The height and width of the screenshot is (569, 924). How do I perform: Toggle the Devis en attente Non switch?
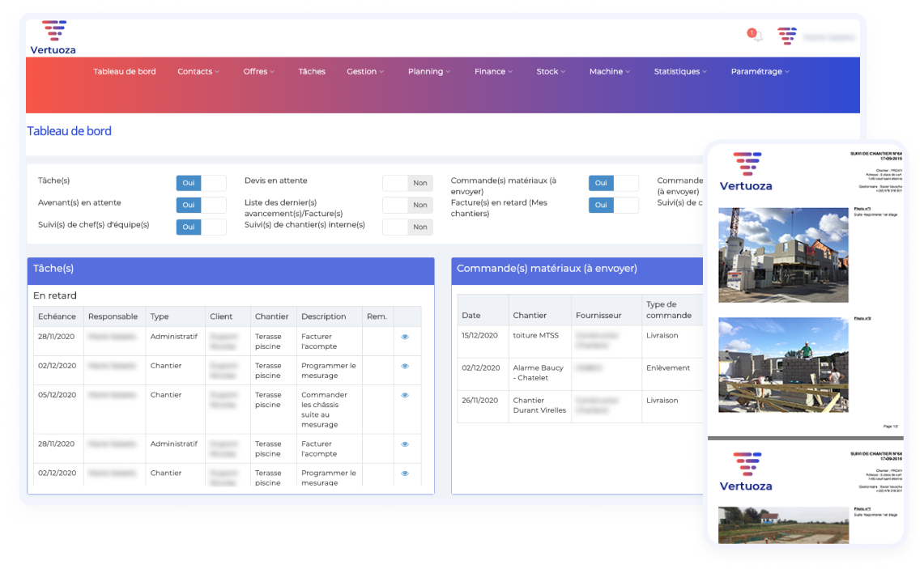pos(407,183)
